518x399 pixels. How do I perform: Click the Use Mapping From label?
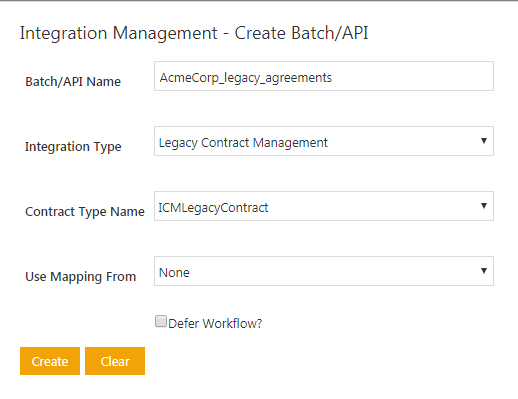pyautogui.click(x=81, y=277)
